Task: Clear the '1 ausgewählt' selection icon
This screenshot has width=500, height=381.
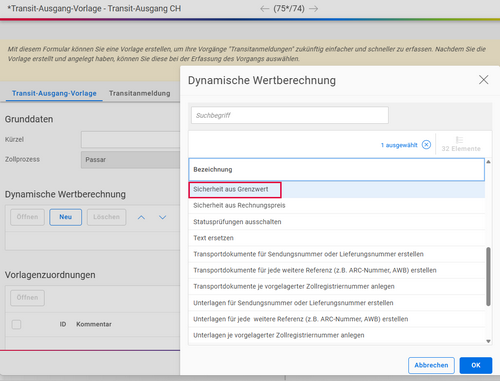Action: pyautogui.click(x=426, y=145)
